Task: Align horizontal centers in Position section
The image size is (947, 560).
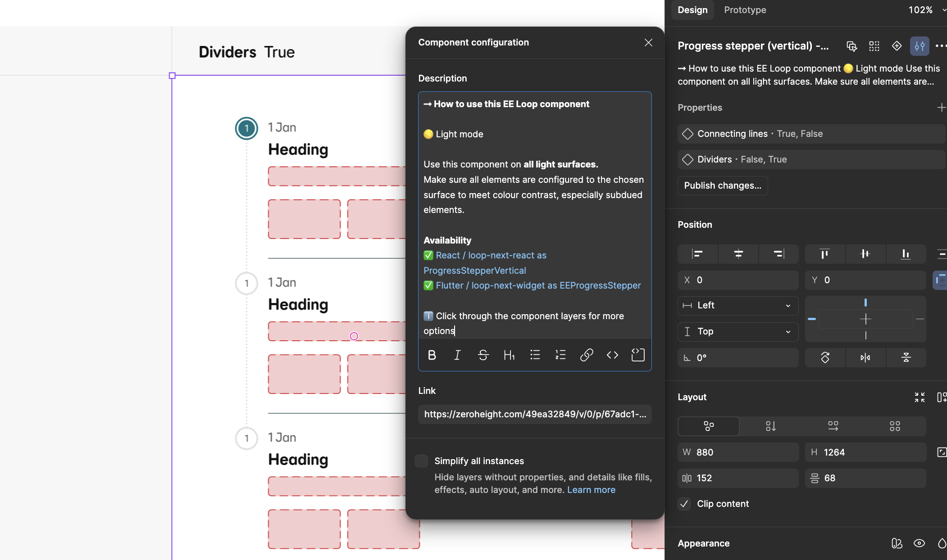Action: [x=738, y=254]
